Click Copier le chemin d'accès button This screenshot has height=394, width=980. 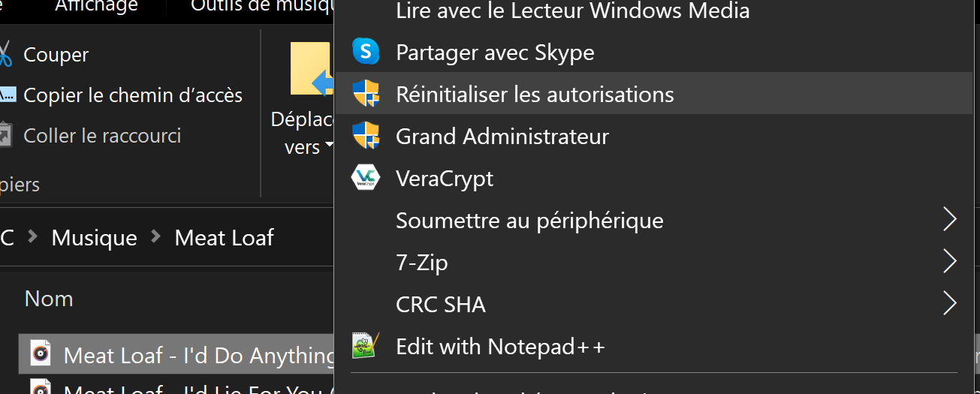click(x=133, y=95)
